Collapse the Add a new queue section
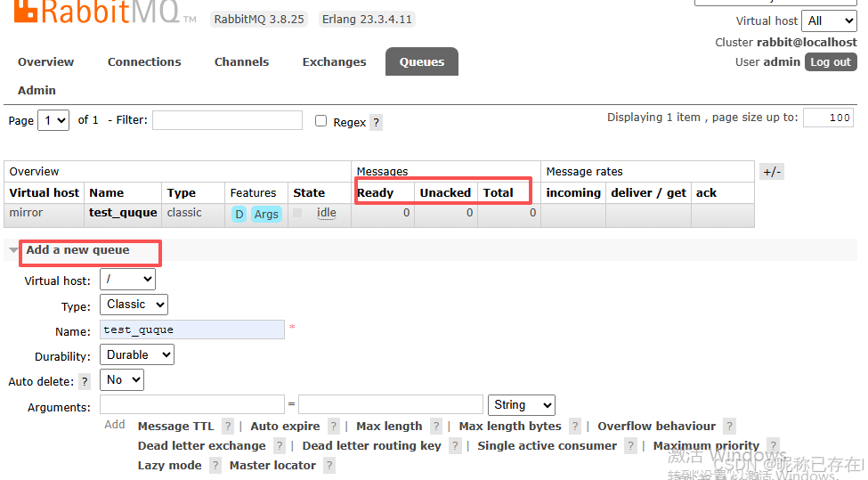Screen dimensions: 868x480 pyautogui.click(x=77, y=250)
